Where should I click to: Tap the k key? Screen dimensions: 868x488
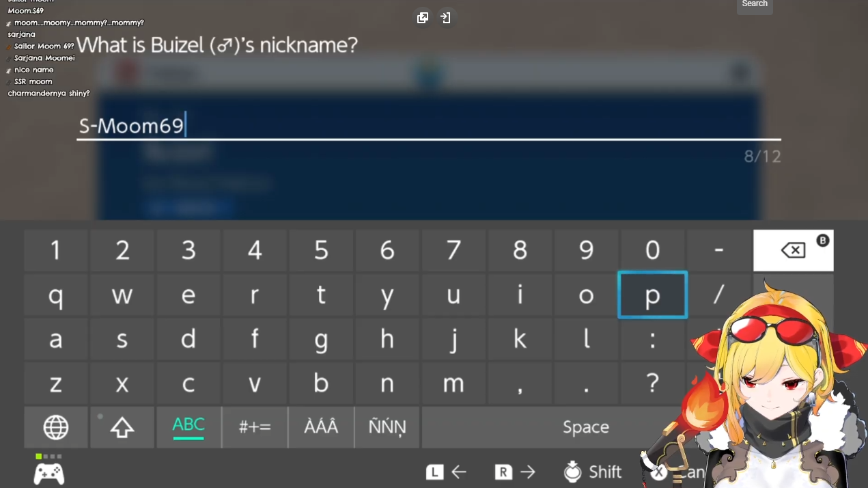(520, 339)
